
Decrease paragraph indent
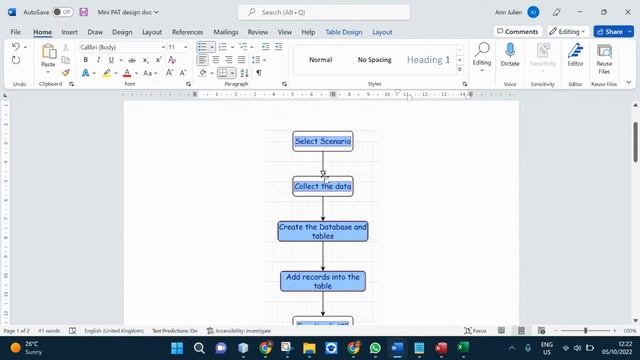click(265, 47)
